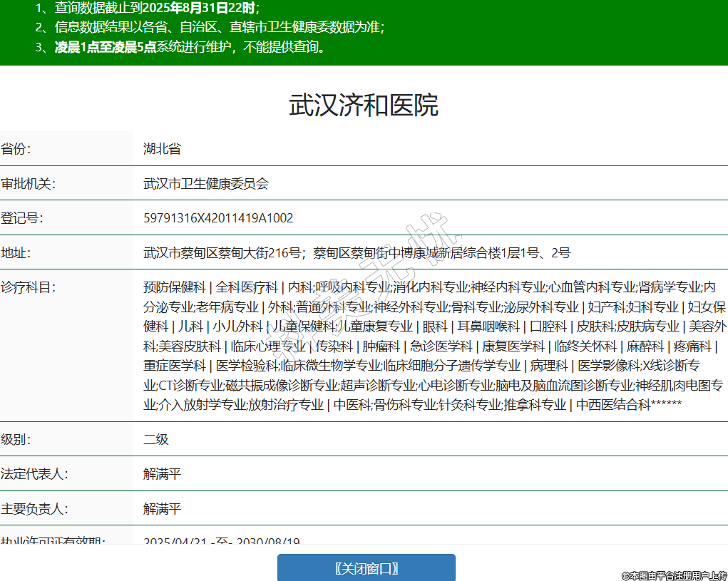Select the 登记号 field label

(x=23, y=218)
